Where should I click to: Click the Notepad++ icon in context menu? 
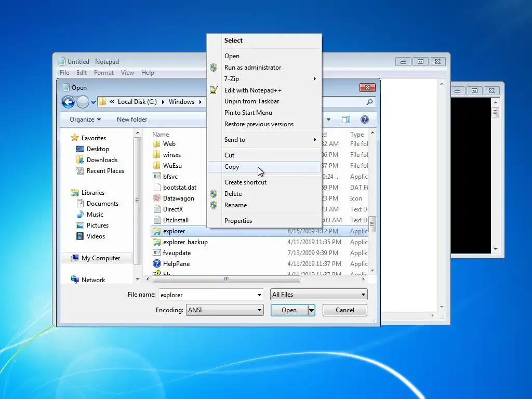pyautogui.click(x=214, y=90)
